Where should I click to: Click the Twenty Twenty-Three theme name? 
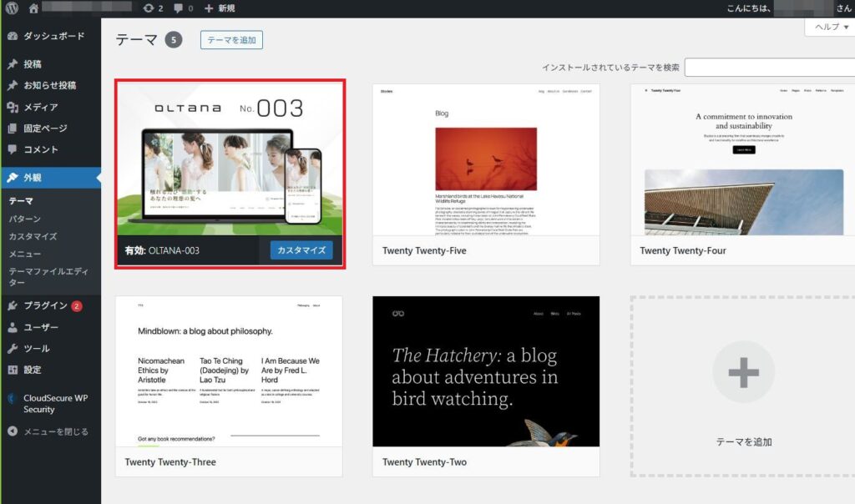[170, 462]
